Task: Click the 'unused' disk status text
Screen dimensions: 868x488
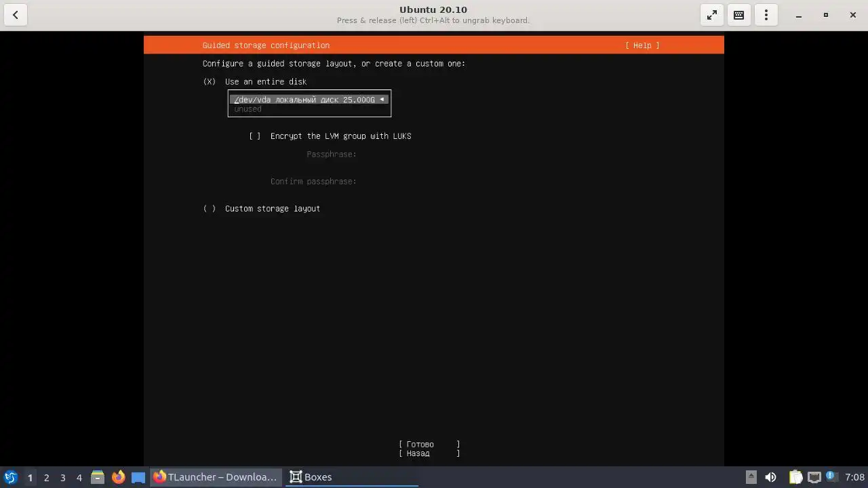Action: [x=248, y=109]
